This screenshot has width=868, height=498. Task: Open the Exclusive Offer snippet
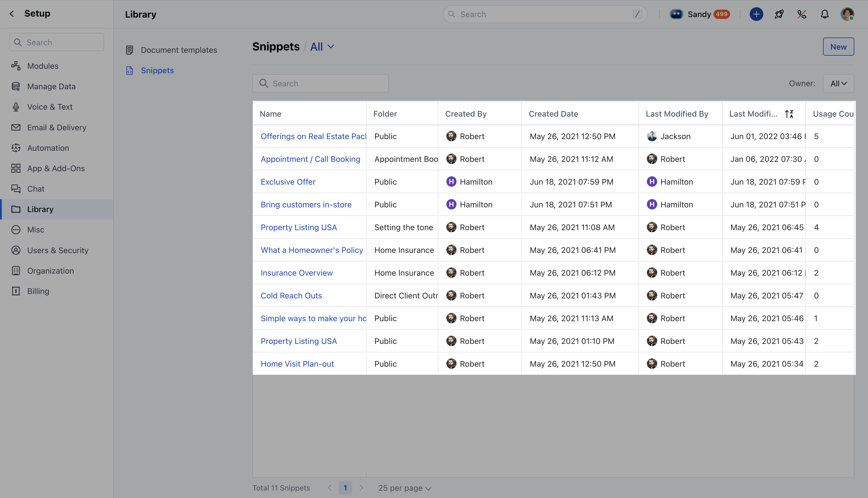[x=288, y=182]
